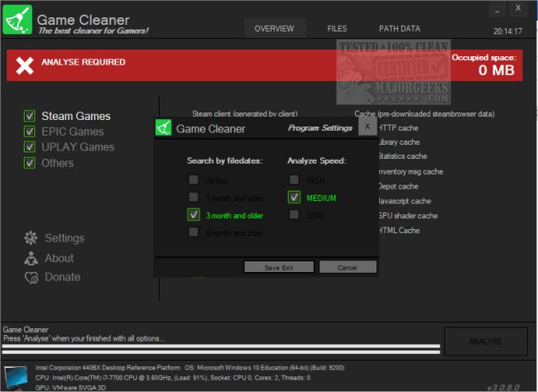The image size is (538, 392).
Task: Switch to the OVERVIEW tab
Action: coord(274,28)
